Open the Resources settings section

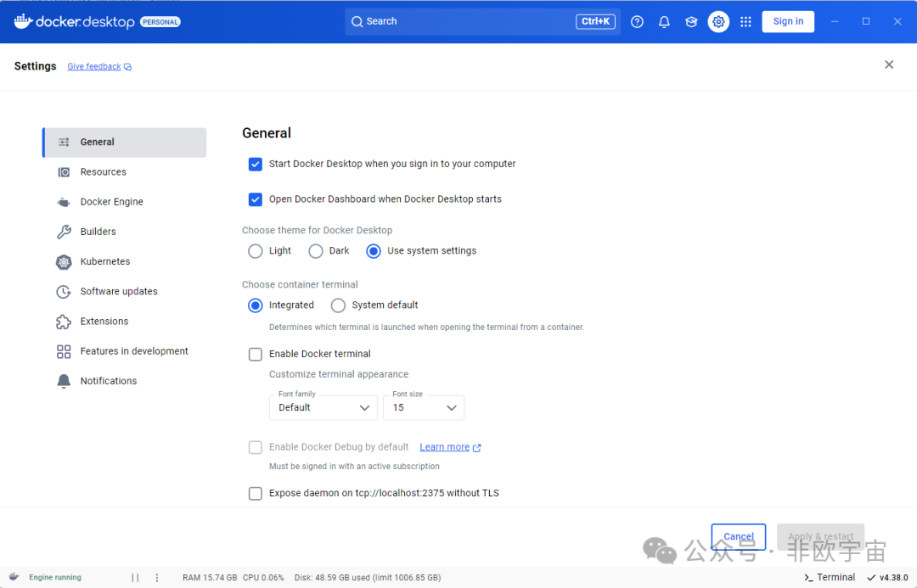click(x=125, y=172)
